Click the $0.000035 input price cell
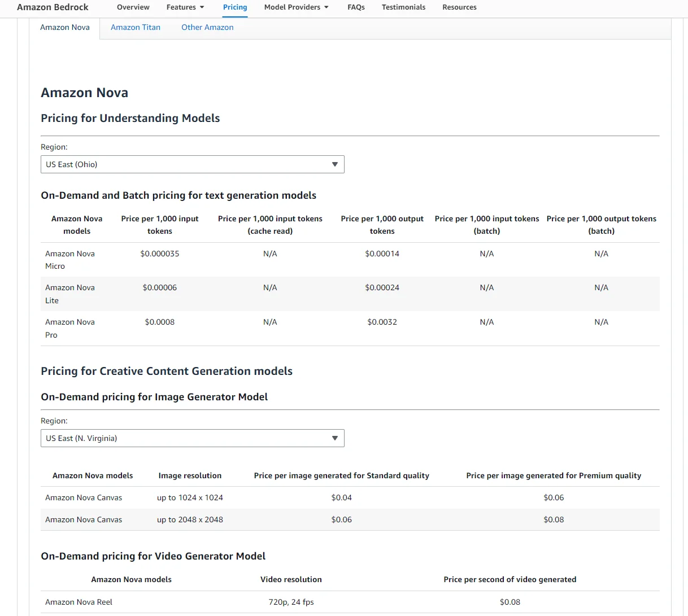Viewport: 688px width, 616px height. tap(160, 254)
